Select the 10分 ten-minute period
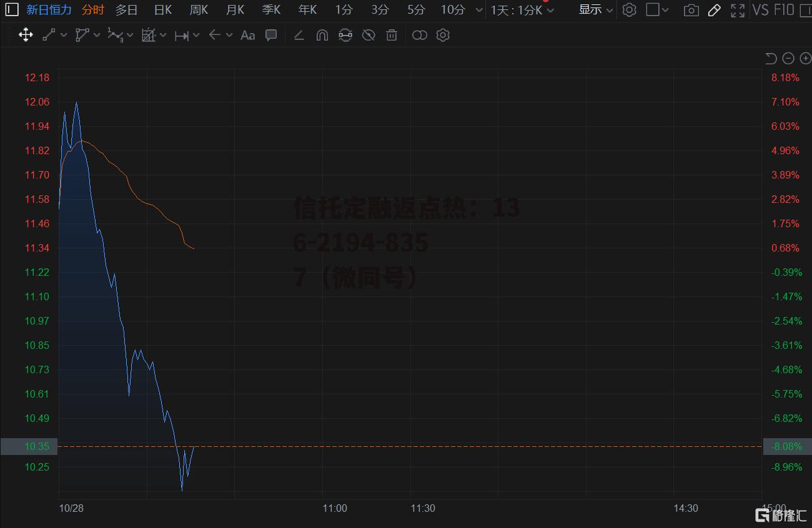The width and height of the screenshot is (812, 528). click(453, 10)
